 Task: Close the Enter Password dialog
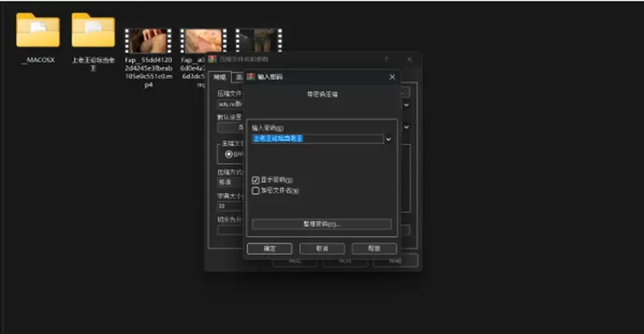click(x=392, y=77)
